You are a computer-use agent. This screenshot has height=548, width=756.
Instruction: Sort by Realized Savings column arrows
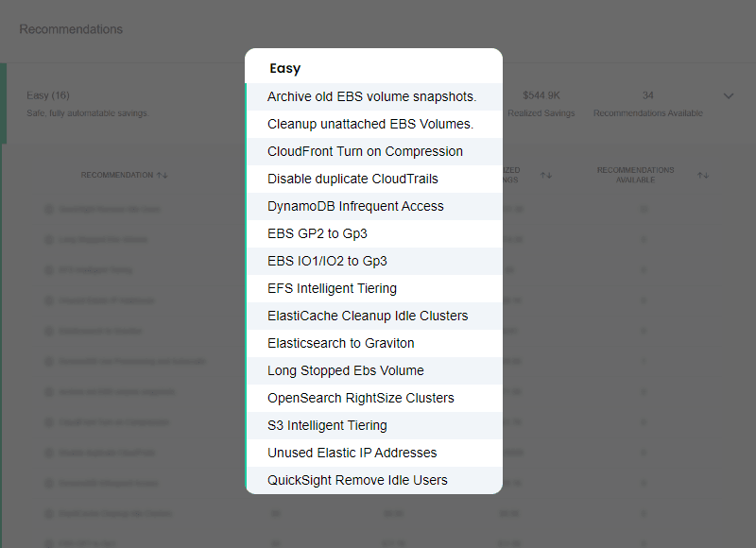(x=546, y=176)
